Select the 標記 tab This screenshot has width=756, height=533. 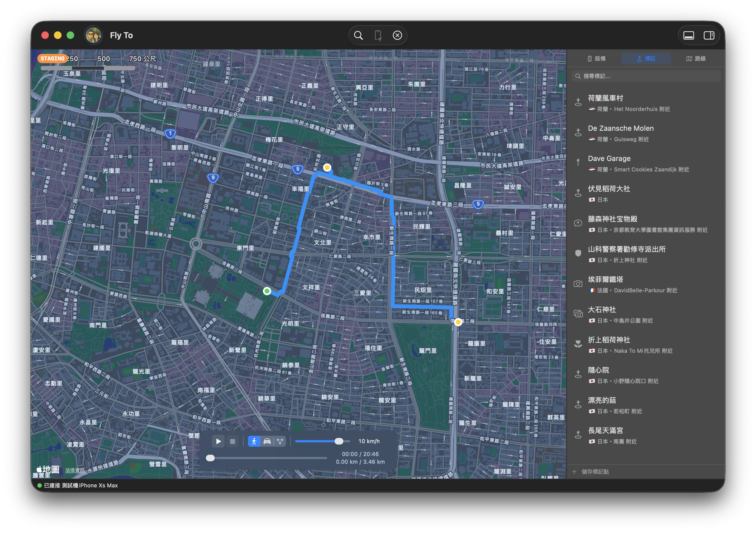coord(646,59)
